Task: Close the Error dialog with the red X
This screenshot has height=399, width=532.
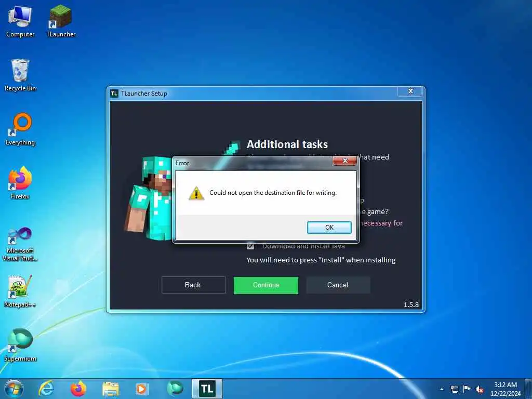Action: coord(345,161)
